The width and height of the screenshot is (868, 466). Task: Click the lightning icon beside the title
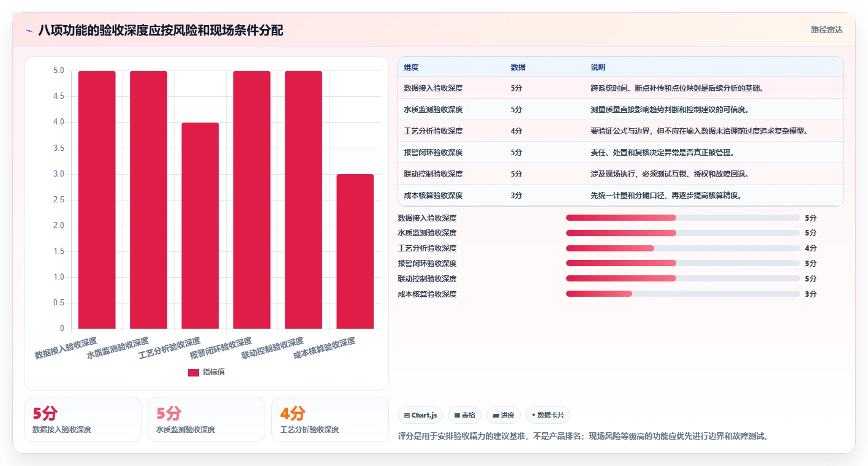pyautogui.click(x=29, y=31)
